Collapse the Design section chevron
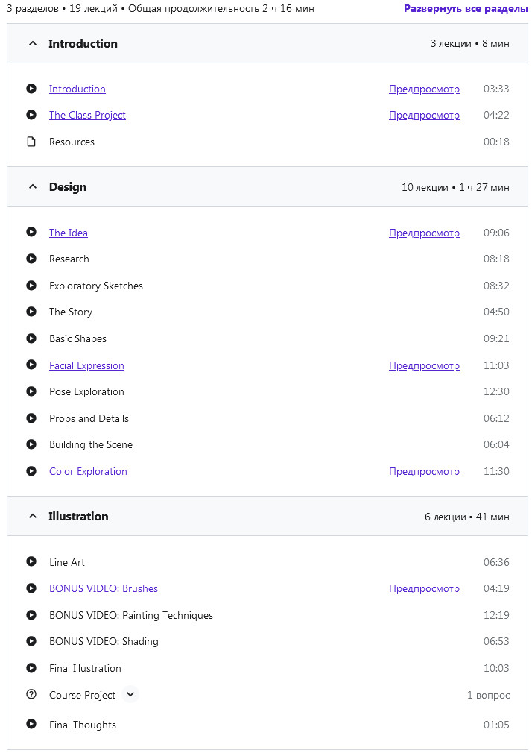Viewport: 532px width, 756px height. pyautogui.click(x=32, y=187)
